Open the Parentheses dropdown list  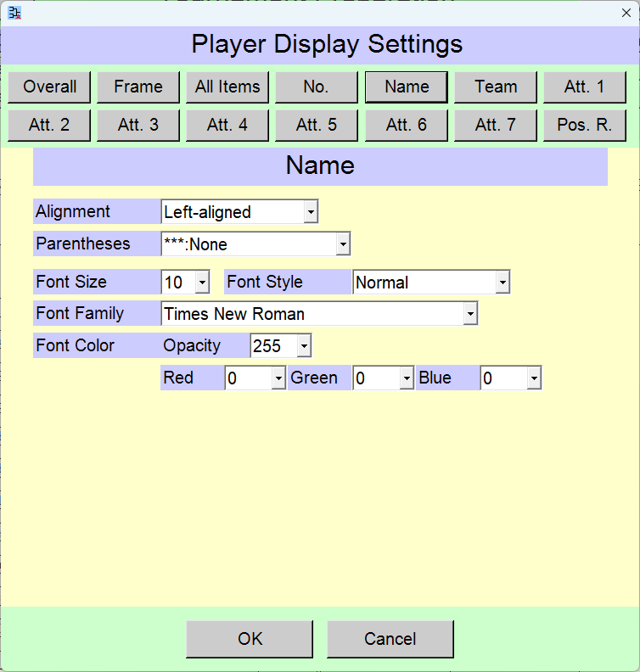click(343, 244)
